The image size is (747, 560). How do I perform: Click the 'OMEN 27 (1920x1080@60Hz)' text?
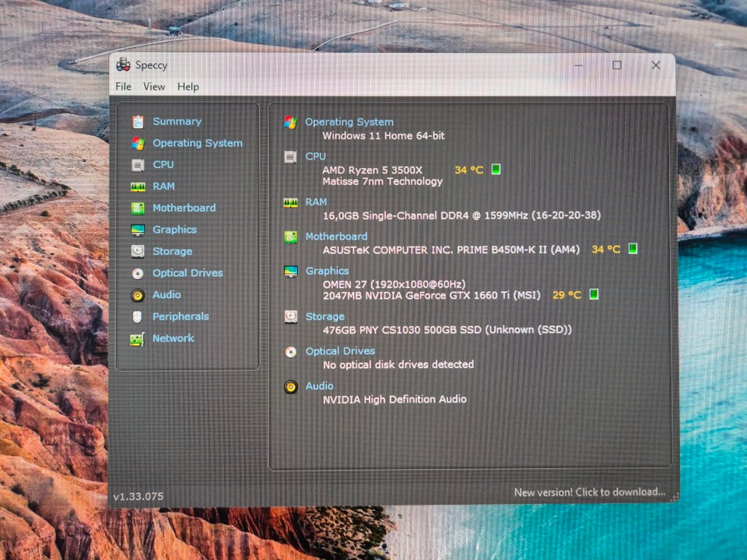tap(394, 285)
